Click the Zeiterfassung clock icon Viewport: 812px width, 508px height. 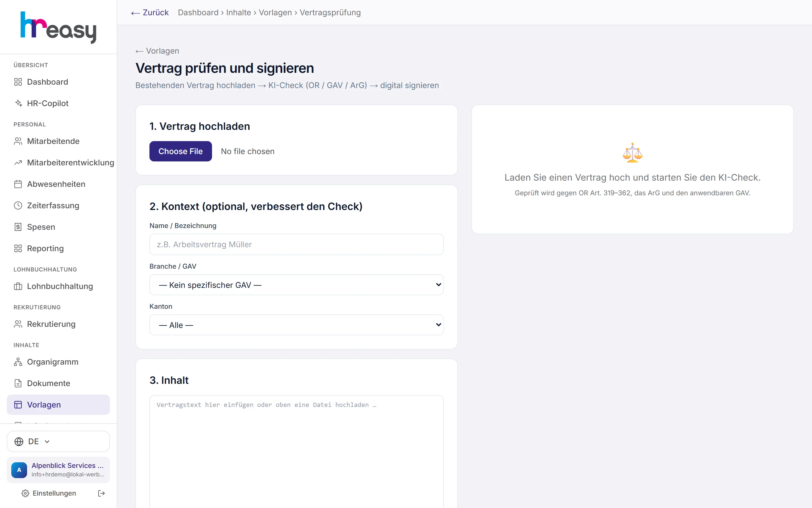coord(18,206)
